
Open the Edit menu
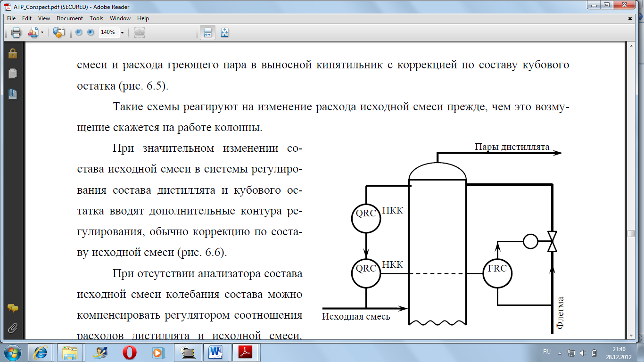click(27, 18)
